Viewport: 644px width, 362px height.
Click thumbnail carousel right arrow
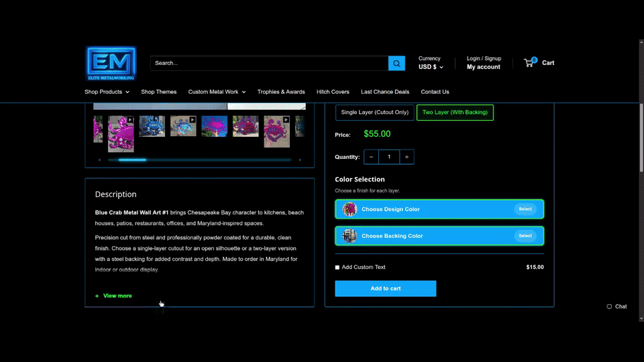pos(300,160)
